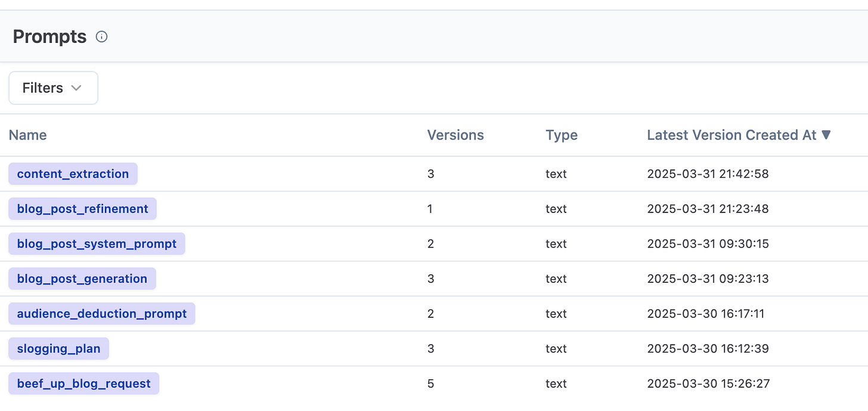
Task: Open the blog_post_system_prompt prompt
Action: point(97,243)
